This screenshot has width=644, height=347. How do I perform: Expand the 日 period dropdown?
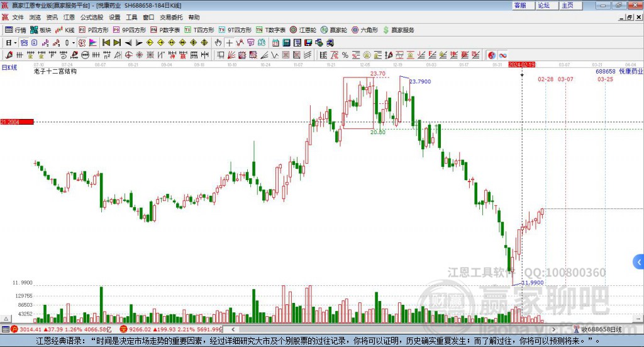tap(15, 43)
